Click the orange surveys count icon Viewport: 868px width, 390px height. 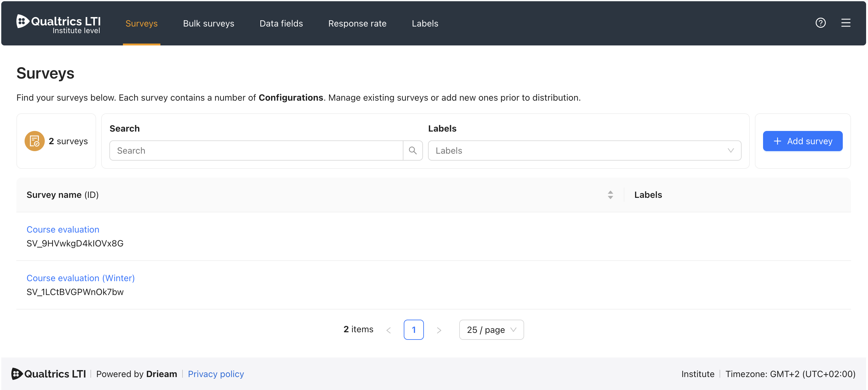coord(34,141)
